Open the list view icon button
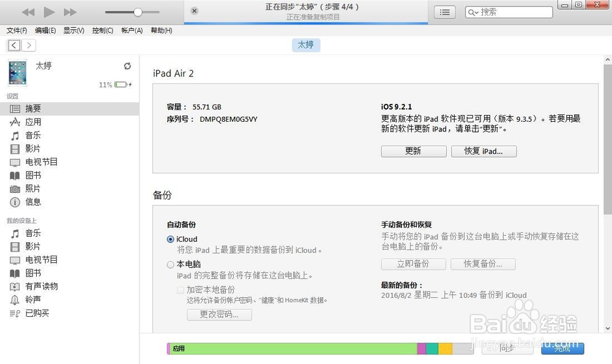 [x=444, y=12]
